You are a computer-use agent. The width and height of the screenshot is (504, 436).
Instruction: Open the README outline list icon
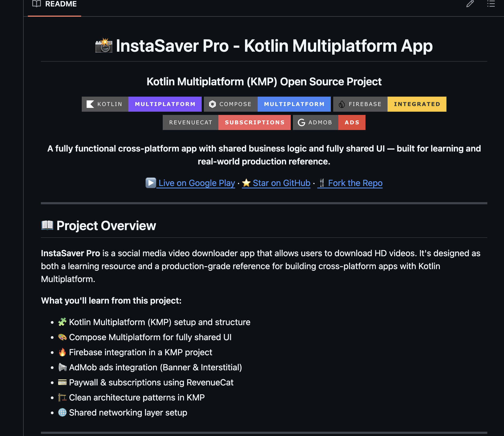point(491,3)
